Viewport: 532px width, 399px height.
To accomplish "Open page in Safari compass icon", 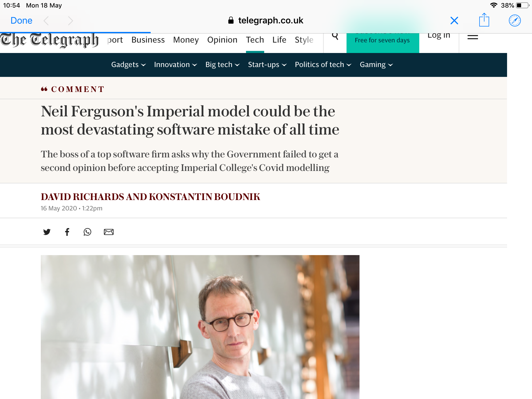I will 515,21.
